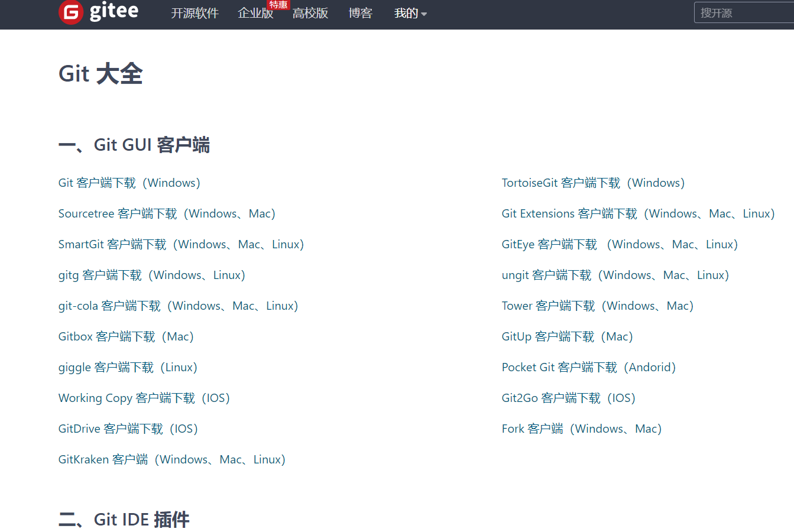Open Gitbox 客户端下载 (Mac) link
The height and width of the screenshot is (532, 794).
coord(126,337)
